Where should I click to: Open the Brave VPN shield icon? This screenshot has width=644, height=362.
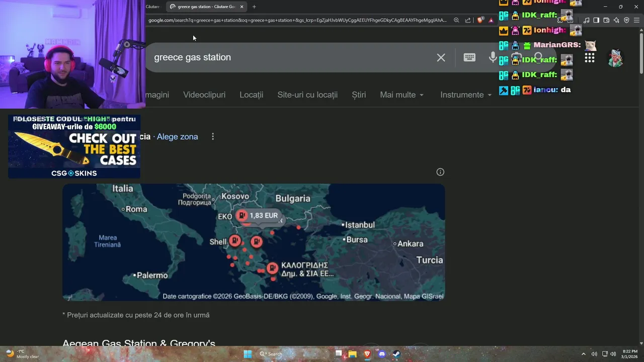click(626, 20)
